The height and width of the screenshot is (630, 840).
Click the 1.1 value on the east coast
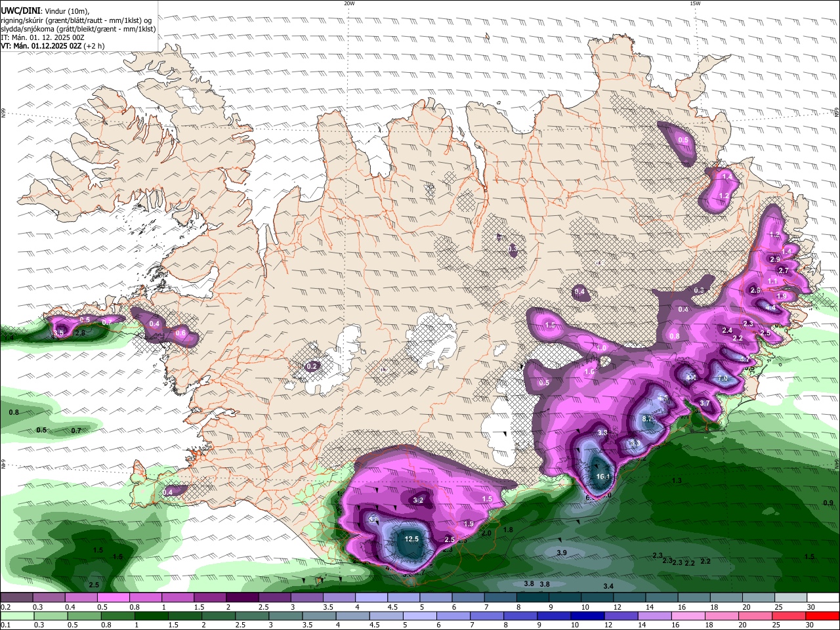[x=772, y=281]
